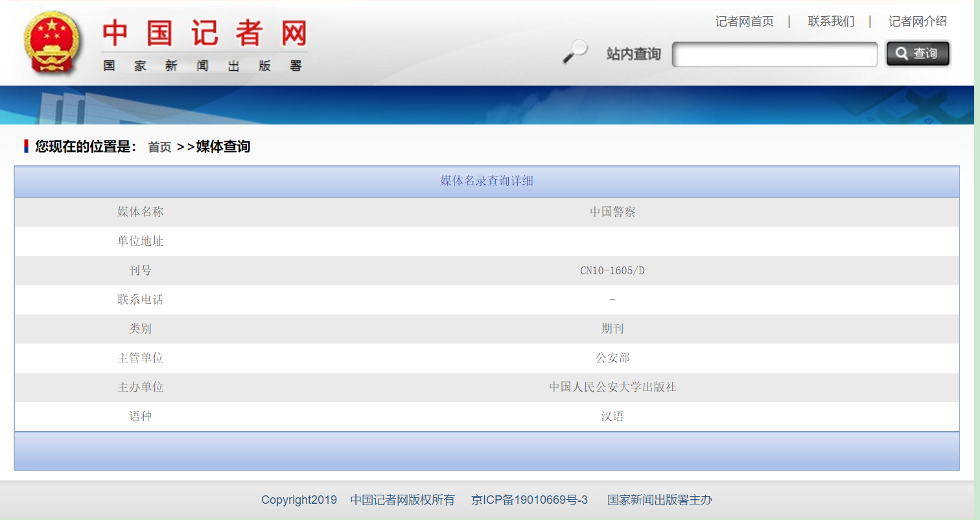Click the national emblem logo
The image size is (980, 520).
(x=54, y=43)
